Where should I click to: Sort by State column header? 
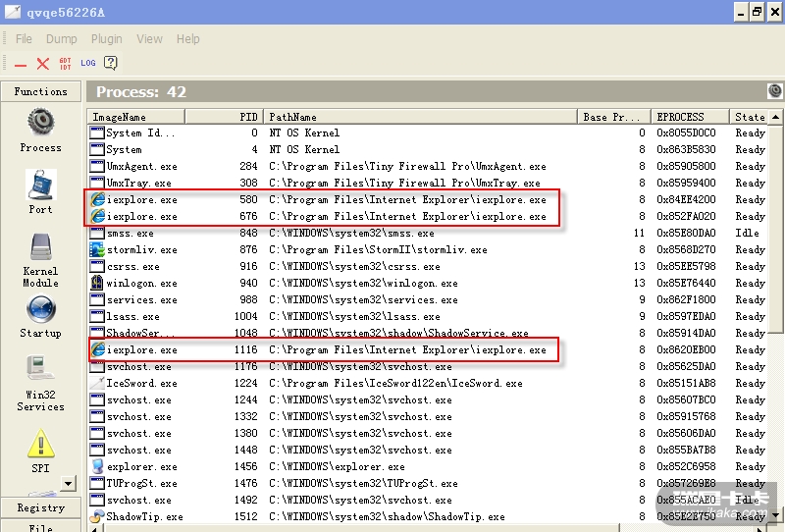click(x=749, y=117)
